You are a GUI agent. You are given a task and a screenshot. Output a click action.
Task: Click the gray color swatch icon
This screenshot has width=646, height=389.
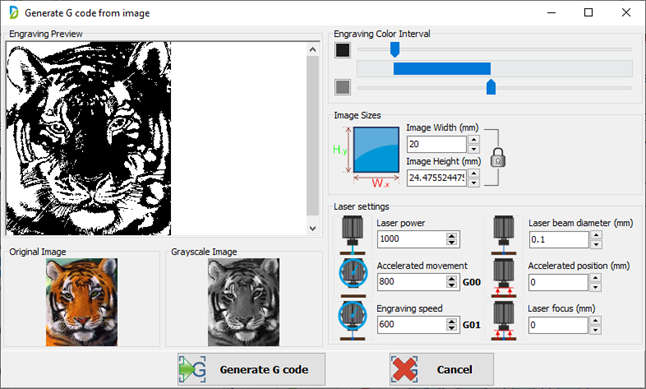point(342,87)
